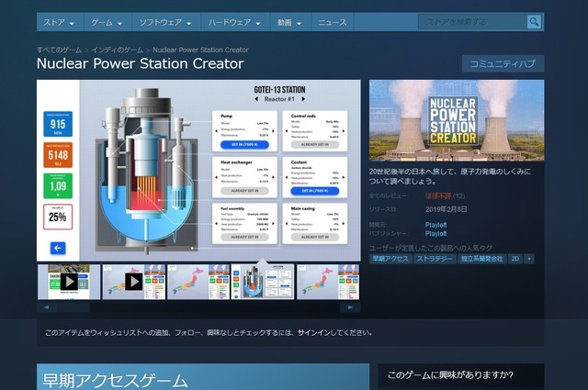Screen dimensions: 588x390
Task: Click Main casing ALREADY SET IN button
Action: [314, 237]
